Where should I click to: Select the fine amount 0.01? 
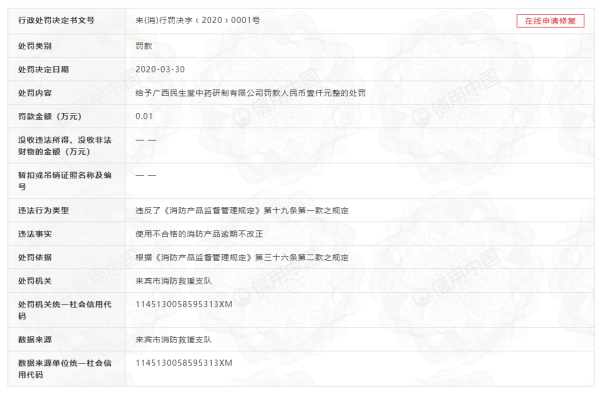point(144,116)
